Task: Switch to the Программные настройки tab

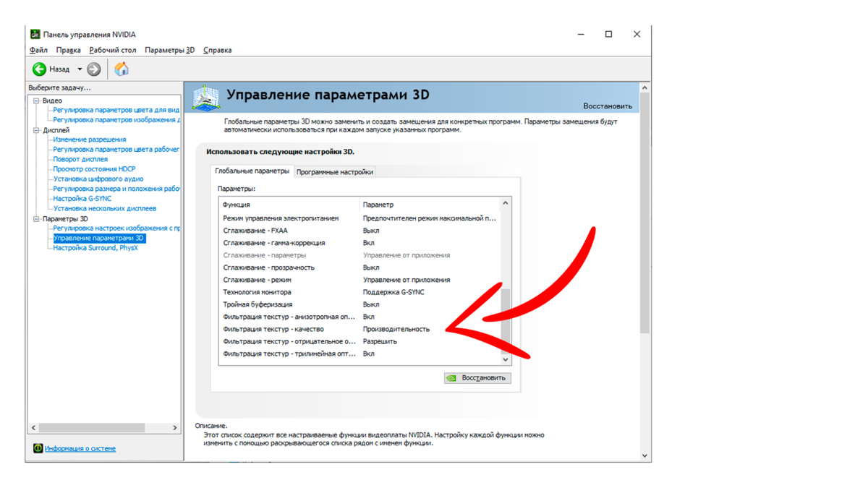Action: [335, 172]
